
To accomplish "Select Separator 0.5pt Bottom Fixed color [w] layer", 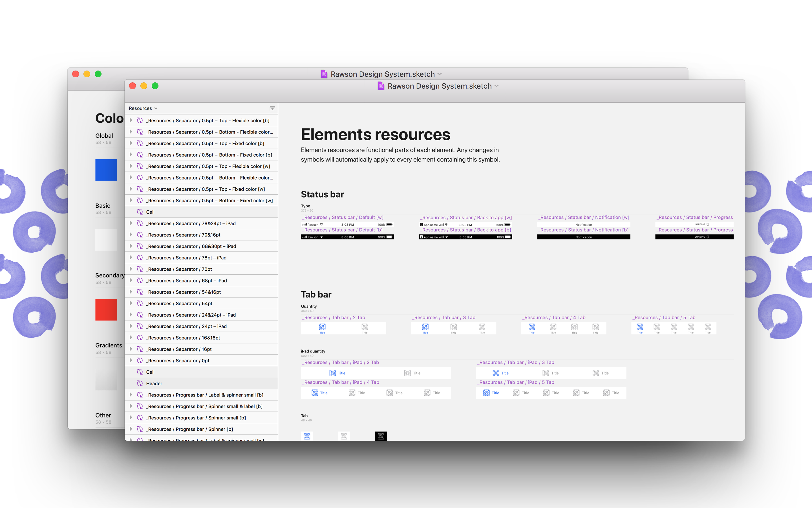I will 201,201.
